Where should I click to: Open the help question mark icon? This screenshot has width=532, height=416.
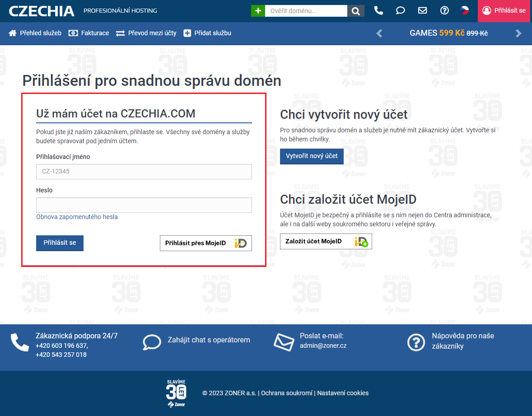pyautogui.click(x=444, y=10)
